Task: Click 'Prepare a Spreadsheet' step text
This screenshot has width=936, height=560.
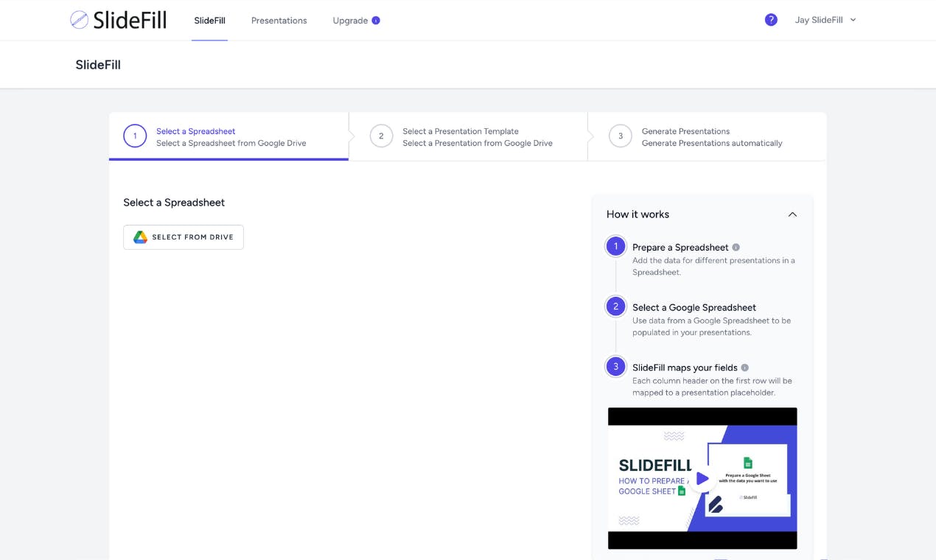Action: [680, 248]
